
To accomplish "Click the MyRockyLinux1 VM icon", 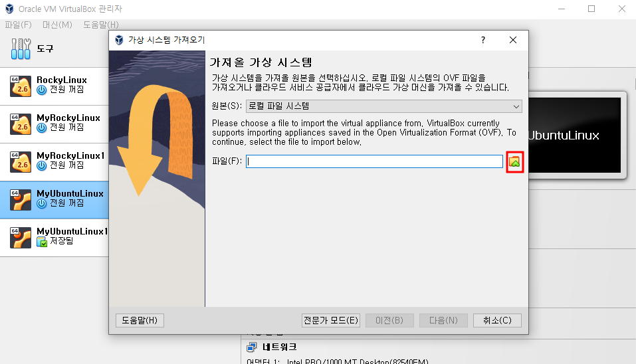I will [x=21, y=161].
